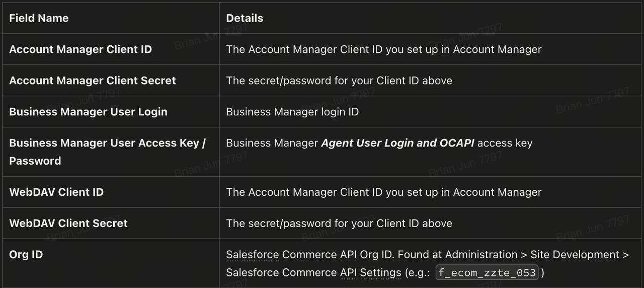Screen dimensions: 644x288
Task: Click the "Details" column header
Action: pyautogui.click(x=245, y=18)
